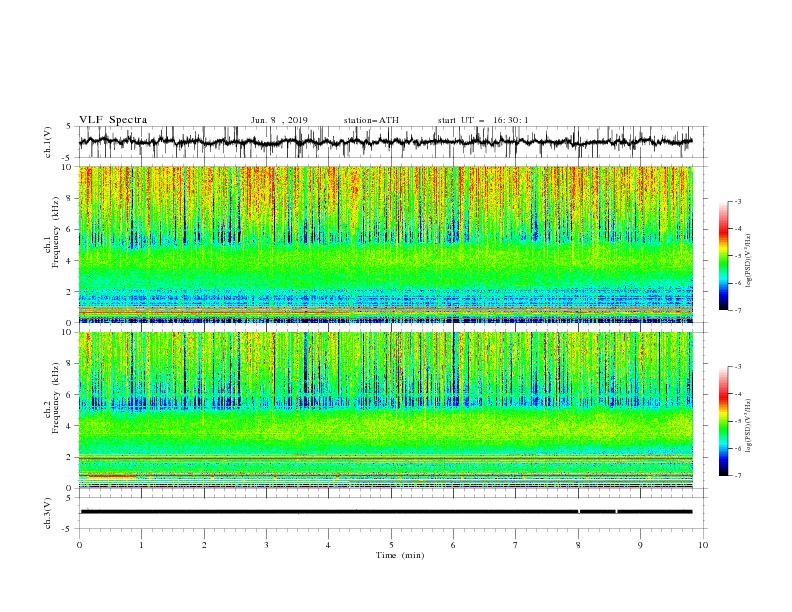Viewport: 792px width, 612px height.
Task: Click the time axis tick label "8"
Action: click(578, 545)
